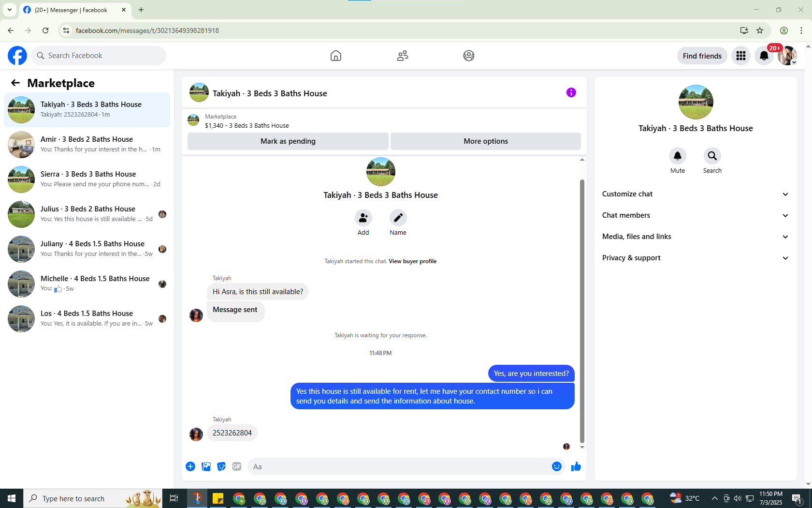
Task: Click the Name pencil icon
Action: pos(398,218)
